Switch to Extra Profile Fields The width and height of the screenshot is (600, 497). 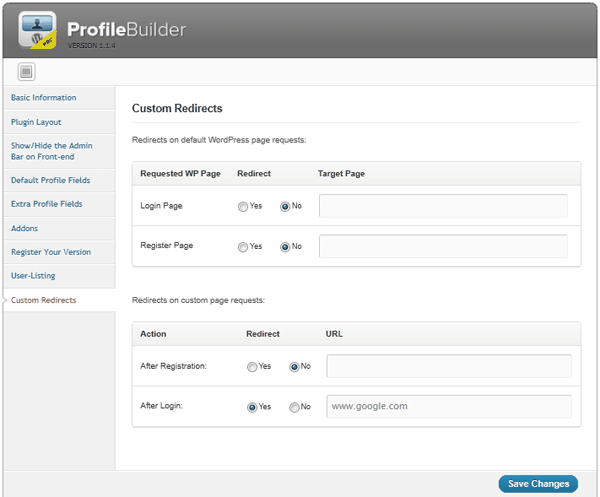[x=47, y=204]
